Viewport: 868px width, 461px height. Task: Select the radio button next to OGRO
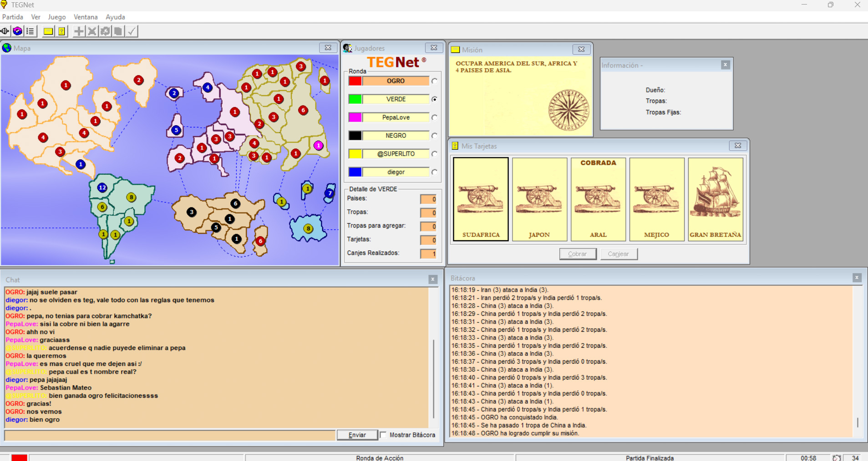[x=435, y=81]
